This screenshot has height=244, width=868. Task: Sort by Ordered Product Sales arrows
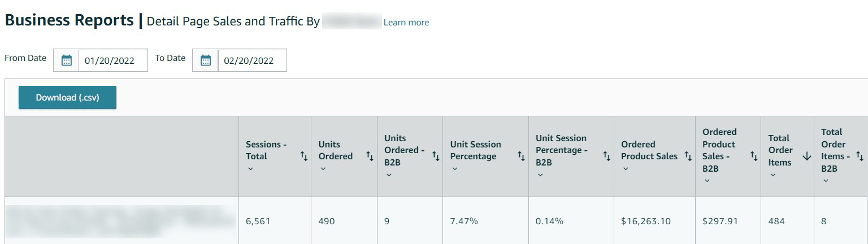click(688, 156)
